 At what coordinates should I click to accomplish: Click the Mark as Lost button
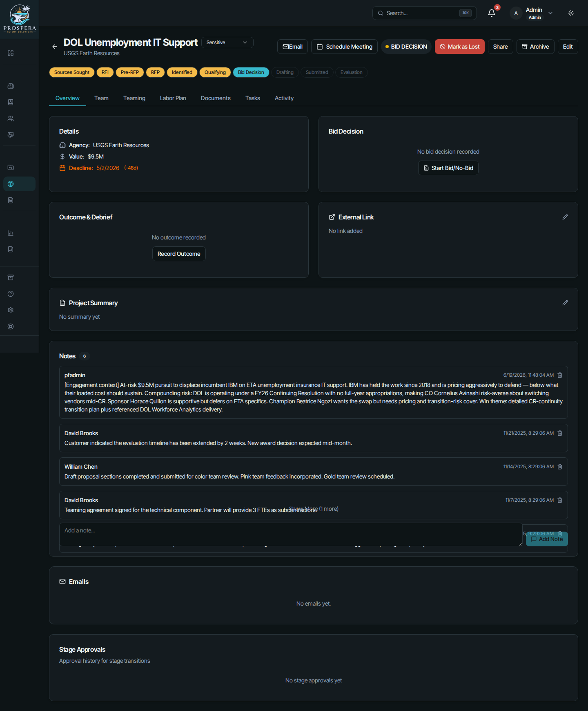click(460, 47)
